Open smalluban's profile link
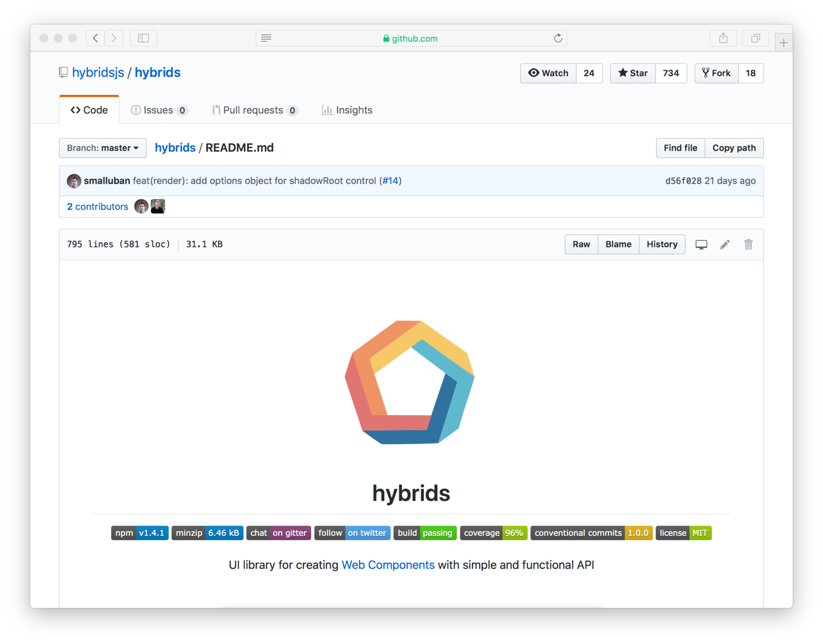The width and height of the screenshot is (823, 644). 107,181
